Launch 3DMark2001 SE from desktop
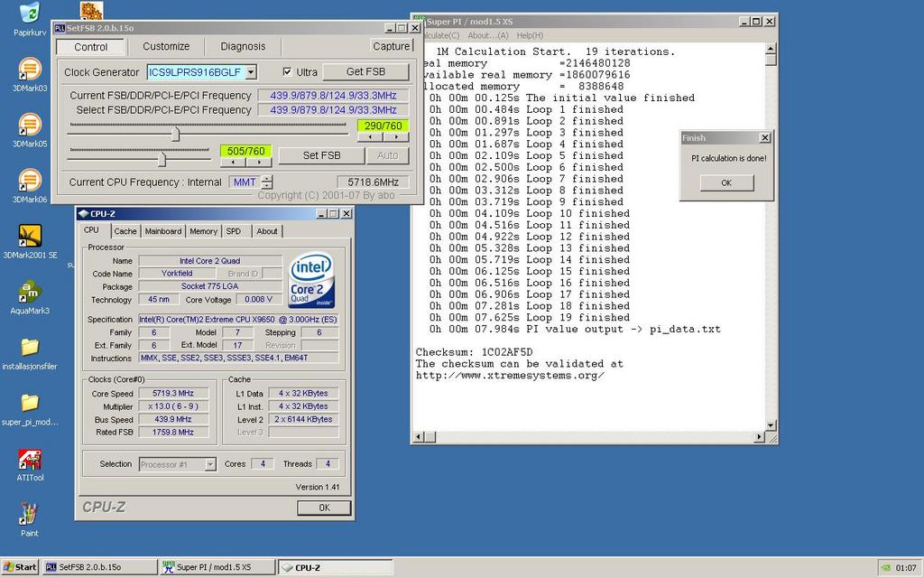The width and height of the screenshot is (924, 578). tap(30, 237)
